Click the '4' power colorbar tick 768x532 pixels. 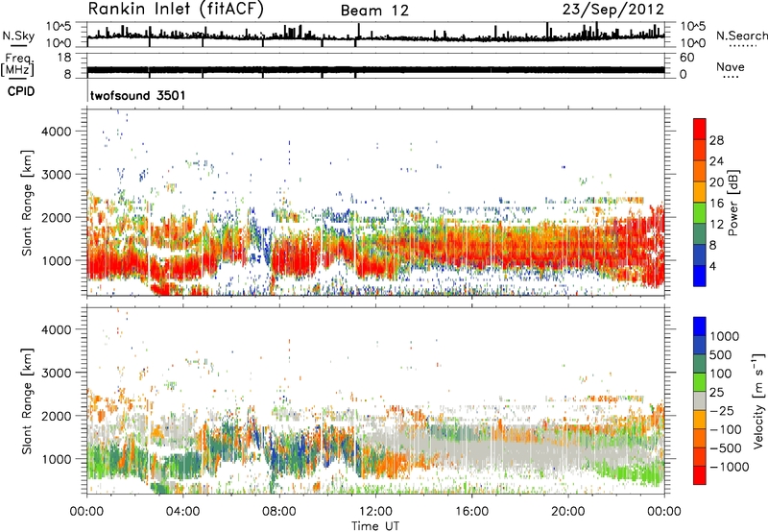tap(712, 266)
